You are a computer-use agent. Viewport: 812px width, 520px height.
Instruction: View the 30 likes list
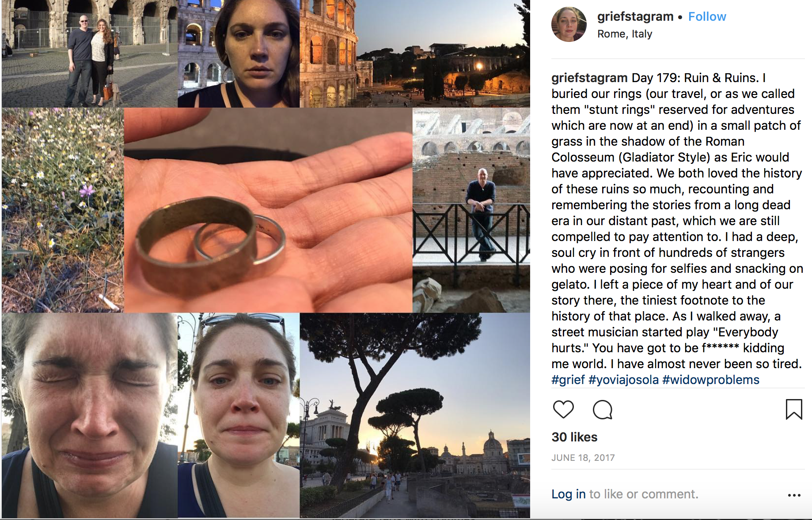pos(574,437)
